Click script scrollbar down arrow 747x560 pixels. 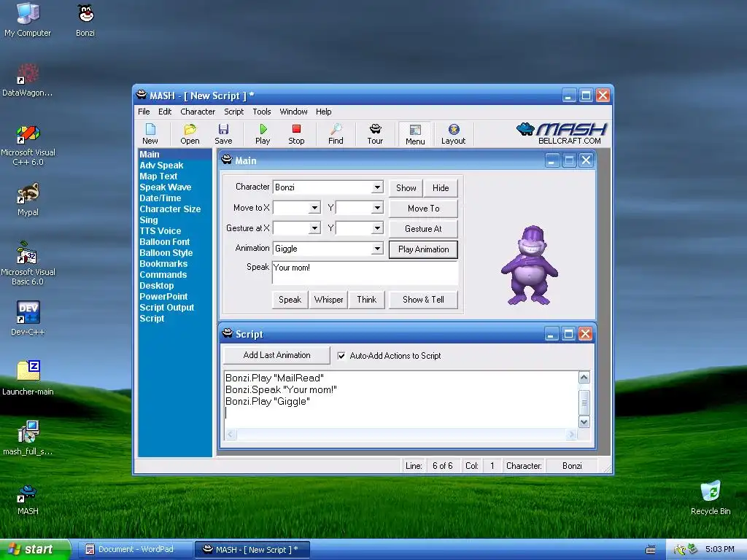(x=584, y=422)
